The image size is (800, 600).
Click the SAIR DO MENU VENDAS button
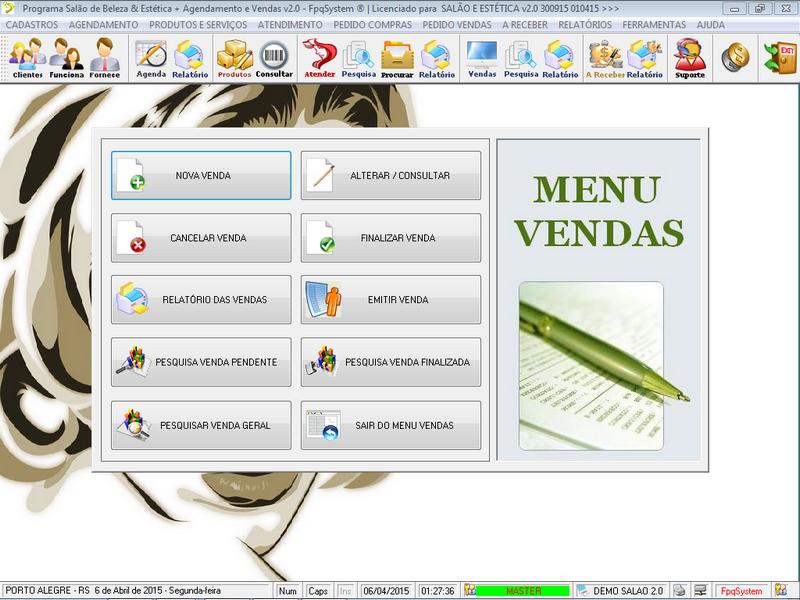[x=391, y=425]
